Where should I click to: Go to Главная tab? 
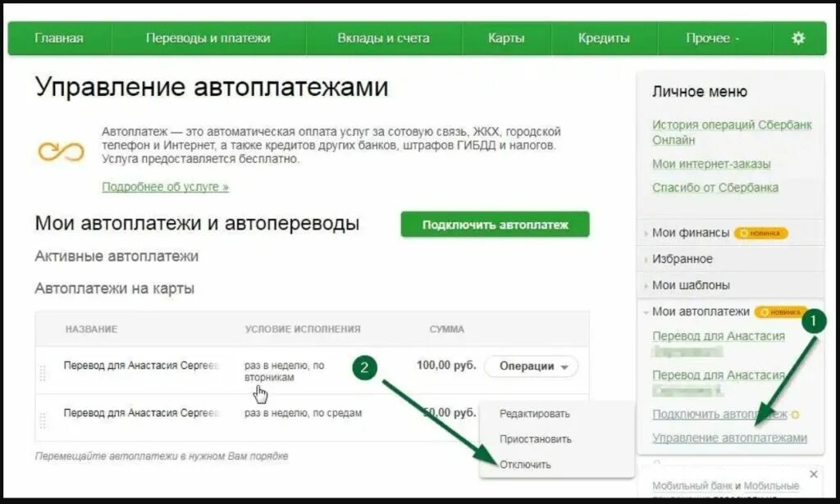59,38
